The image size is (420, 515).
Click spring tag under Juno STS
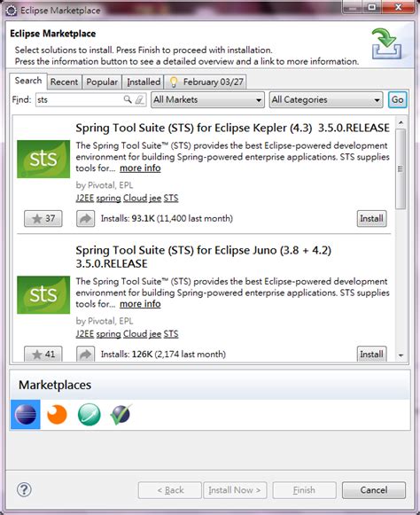pyautogui.click(x=108, y=334)
